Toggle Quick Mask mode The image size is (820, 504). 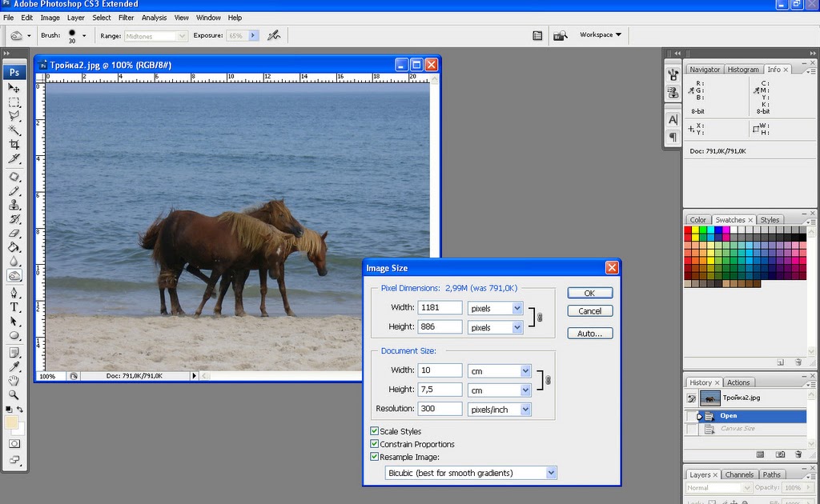14,443
